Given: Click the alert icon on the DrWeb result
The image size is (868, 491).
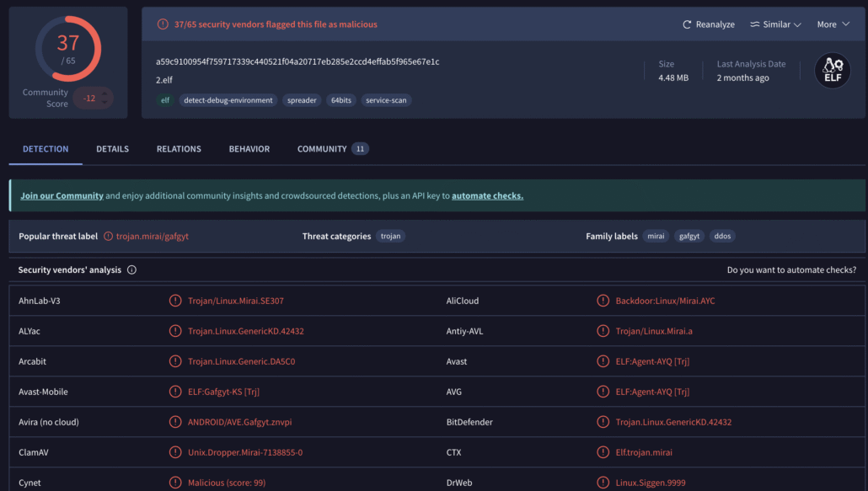Looking at the screenshot, I should [603, 483].
